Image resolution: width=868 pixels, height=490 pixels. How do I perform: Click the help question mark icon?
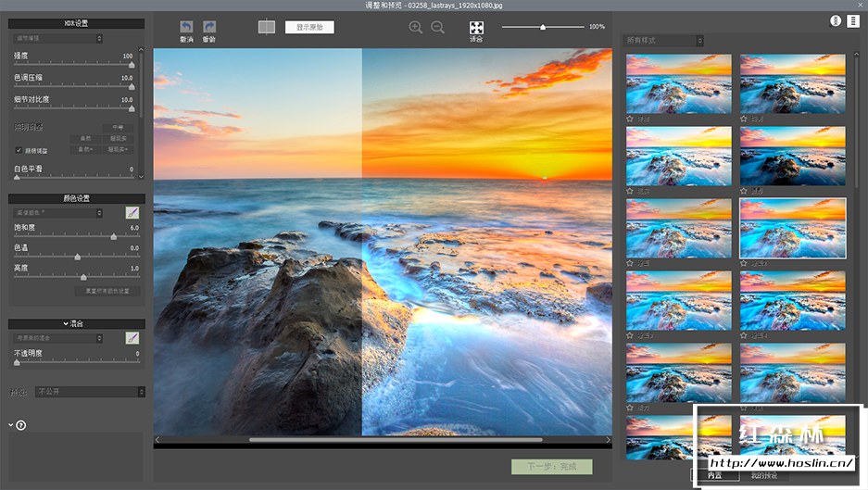tap(20, 425)
